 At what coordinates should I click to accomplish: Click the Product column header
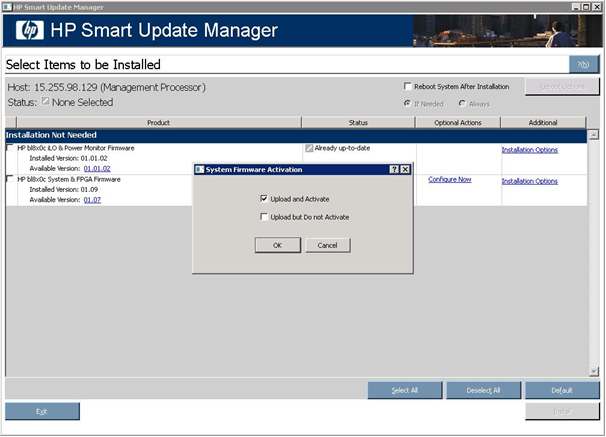pyautogui.click(x=158, y=123)
